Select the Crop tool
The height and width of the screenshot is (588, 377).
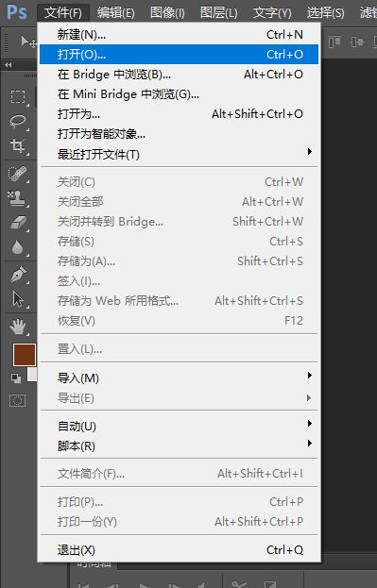coord(18,145)
